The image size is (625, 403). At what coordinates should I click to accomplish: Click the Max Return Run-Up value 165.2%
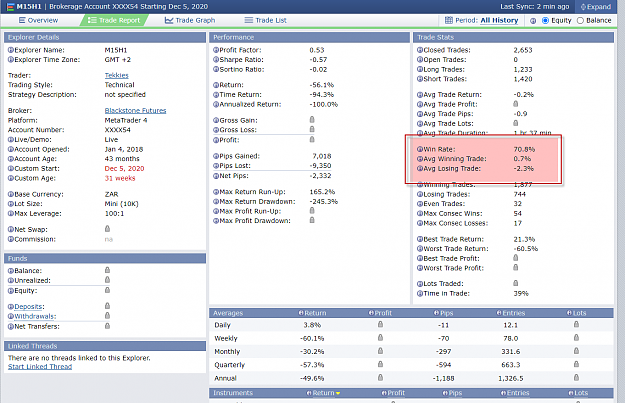click(322, 192)
